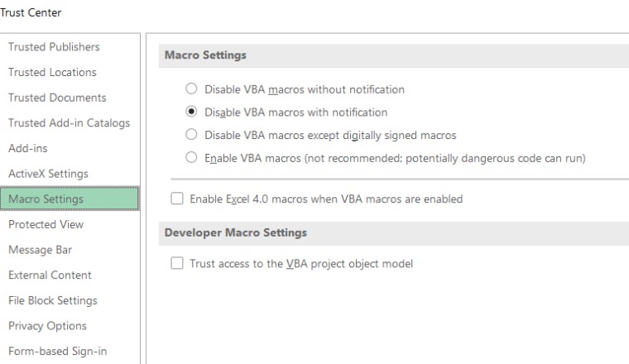Check Trust access to VBA project object model
This screenshot has height=364, width=629.
[x=176, y=264]
